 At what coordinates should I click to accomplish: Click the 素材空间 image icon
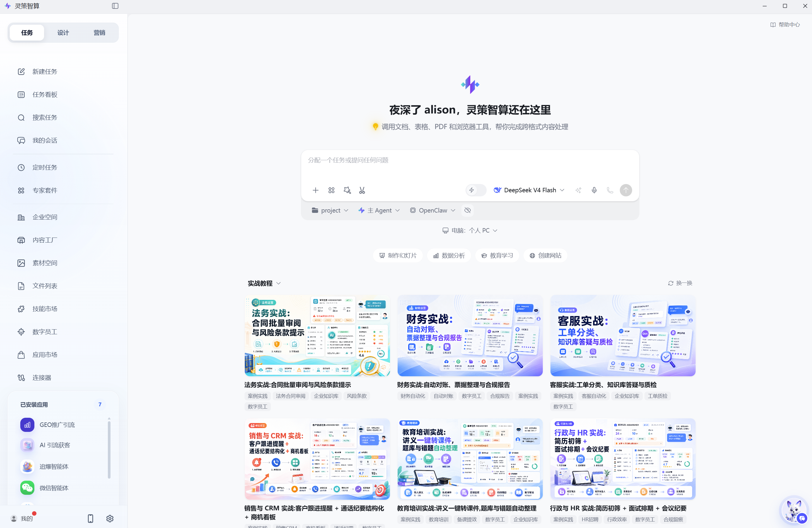pos(21,263)
